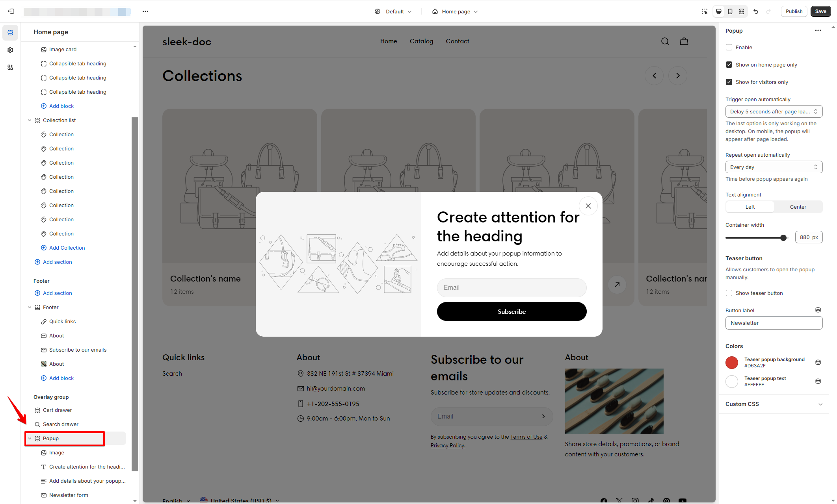
Task: Click popup Email input field
Action: tap(511, 288)
